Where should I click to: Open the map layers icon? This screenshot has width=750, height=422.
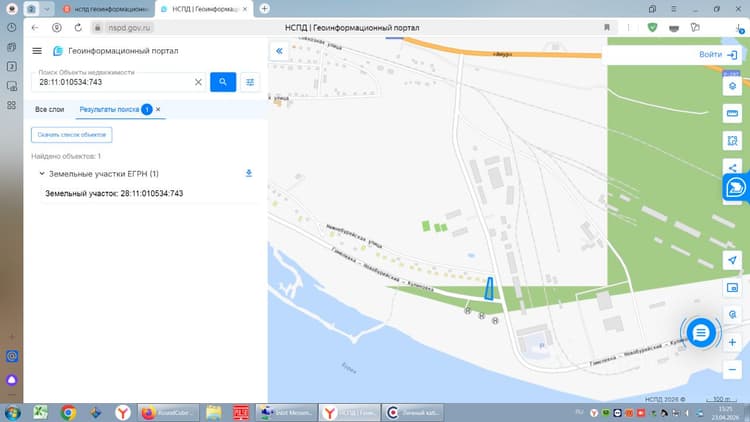coord(732,86)
